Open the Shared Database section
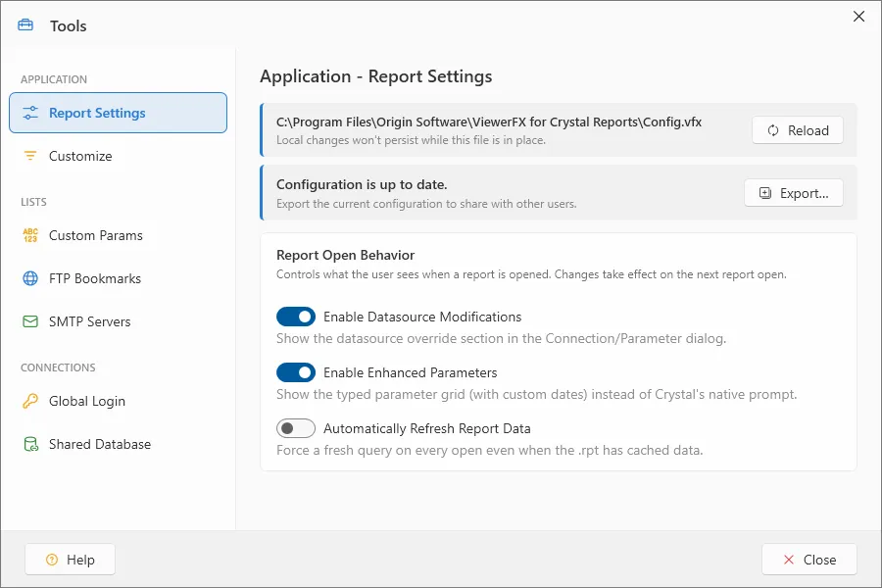Image resolution: width=882 pixels, height=588 pixels. 119,445
